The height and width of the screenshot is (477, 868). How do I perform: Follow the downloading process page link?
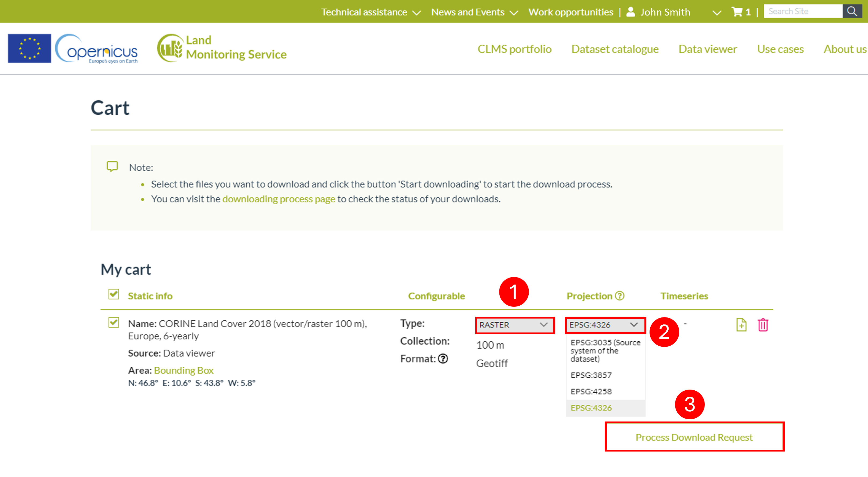point(279,199)
